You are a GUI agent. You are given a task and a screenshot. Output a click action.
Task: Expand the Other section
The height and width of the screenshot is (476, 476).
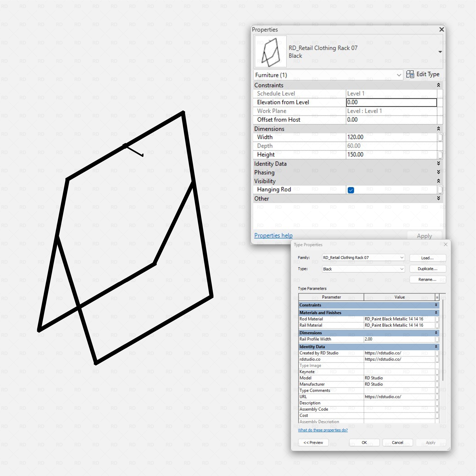coord(439,198)
